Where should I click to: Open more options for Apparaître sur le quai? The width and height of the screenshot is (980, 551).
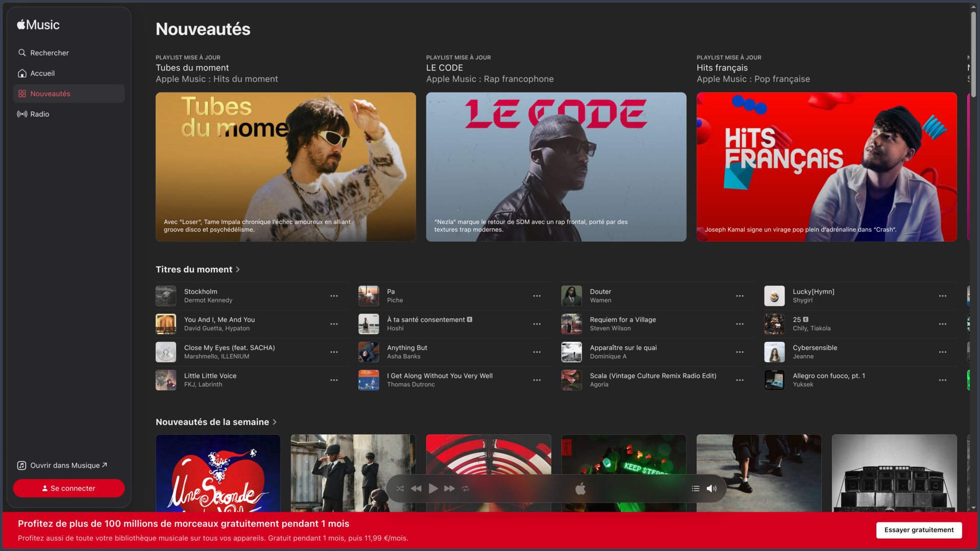[x=740, y=352]
